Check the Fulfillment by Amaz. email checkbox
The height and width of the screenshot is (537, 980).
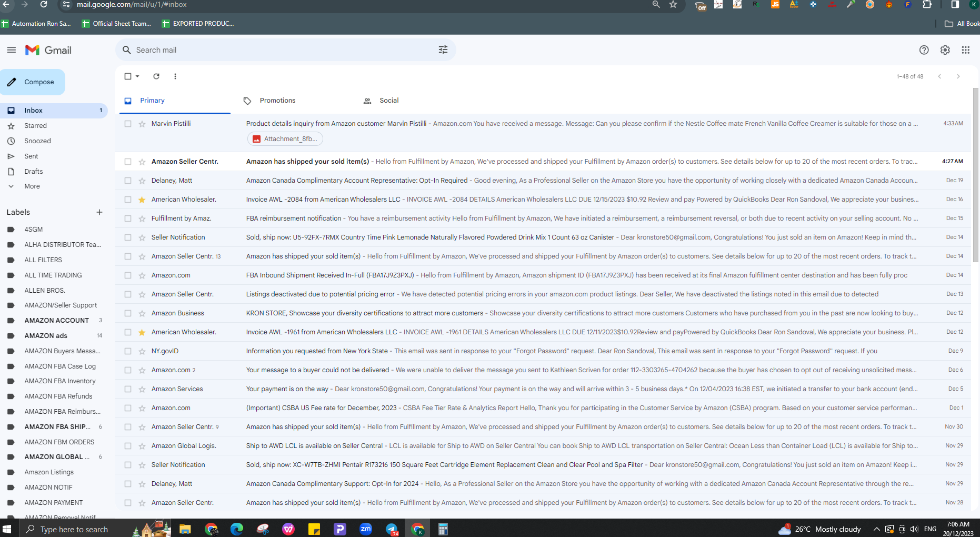pyautogui.click(x=128, y=218)
